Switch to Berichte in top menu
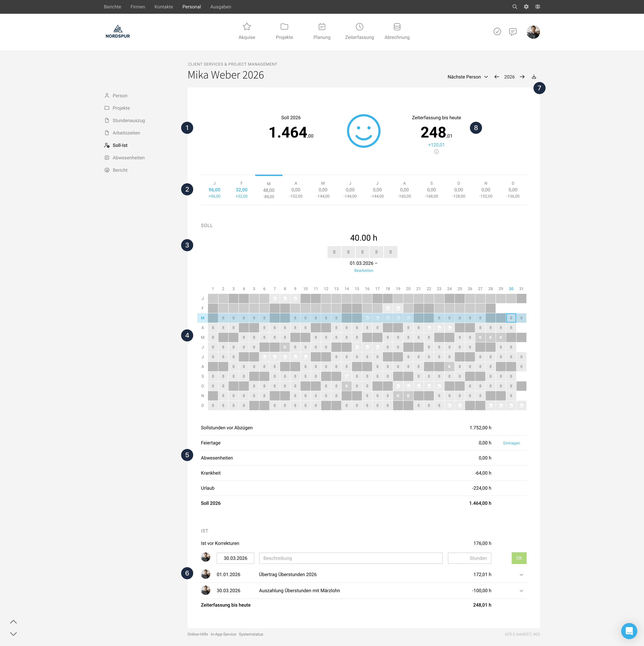This screenshot has width=644, height=646. pyautogui.click(x=112, y=7)
